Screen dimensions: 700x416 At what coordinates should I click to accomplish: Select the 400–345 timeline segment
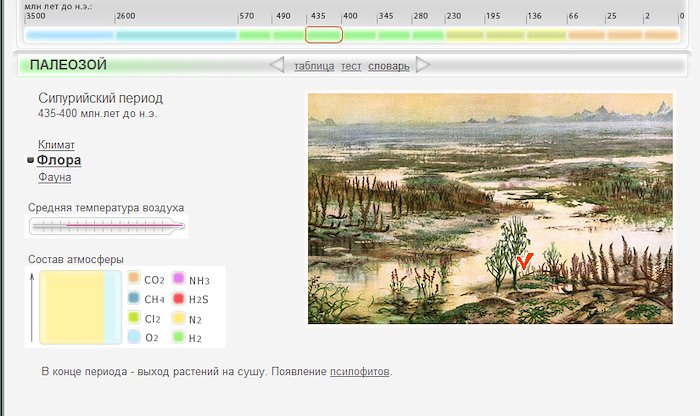359,35
